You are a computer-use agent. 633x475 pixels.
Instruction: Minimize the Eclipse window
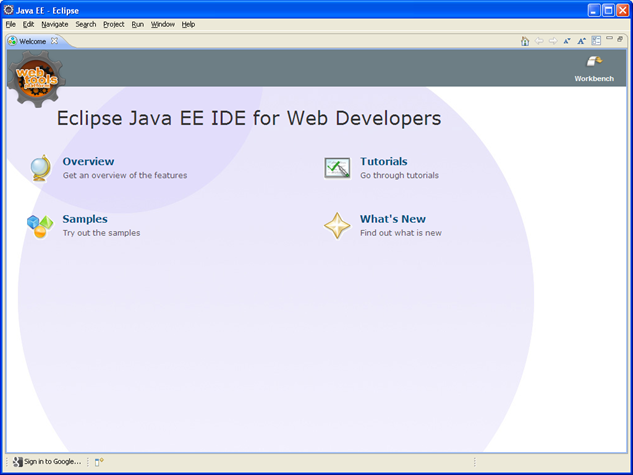pyautogui.click(x=593, y=10)
